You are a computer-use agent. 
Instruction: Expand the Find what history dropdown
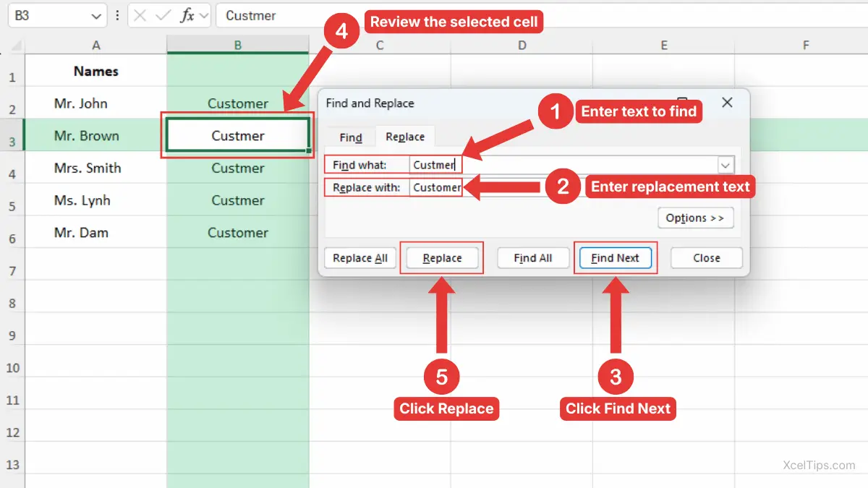tap(726, 165)
